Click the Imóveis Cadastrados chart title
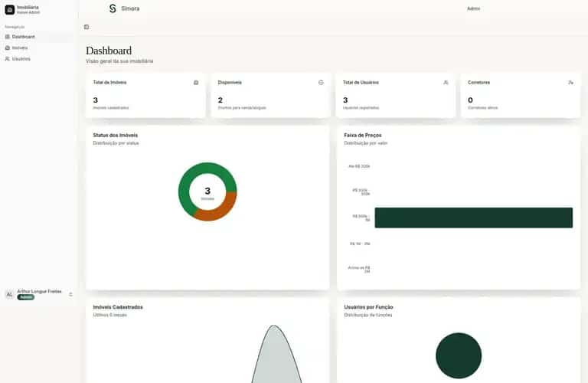 [x=118, y=307]
